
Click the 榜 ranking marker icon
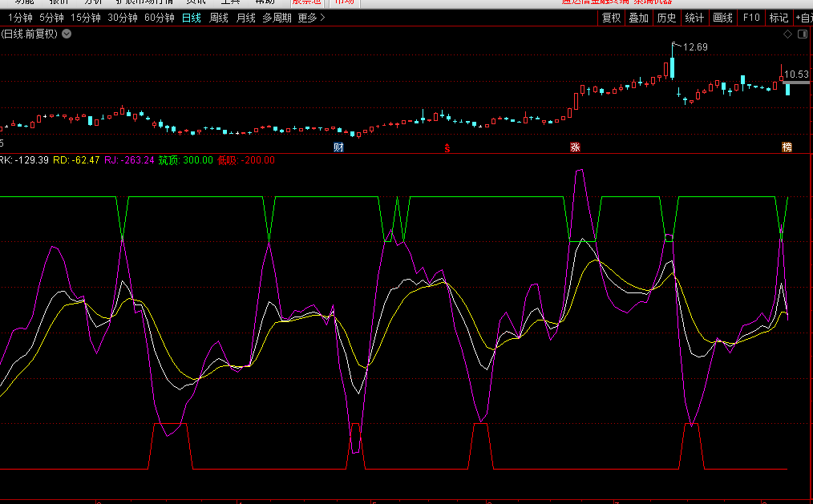(x=787, y=147)
